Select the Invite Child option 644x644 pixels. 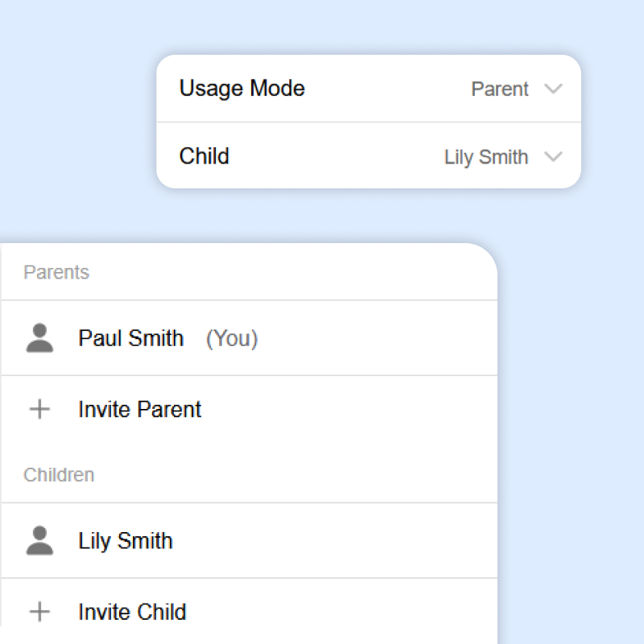coord(132,612)
